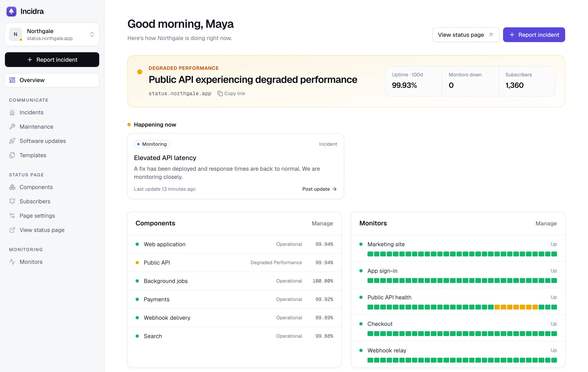Click the black Report incident sidebar button
The width and height of the screenshot is (588, 372).
tap(52, 60)
